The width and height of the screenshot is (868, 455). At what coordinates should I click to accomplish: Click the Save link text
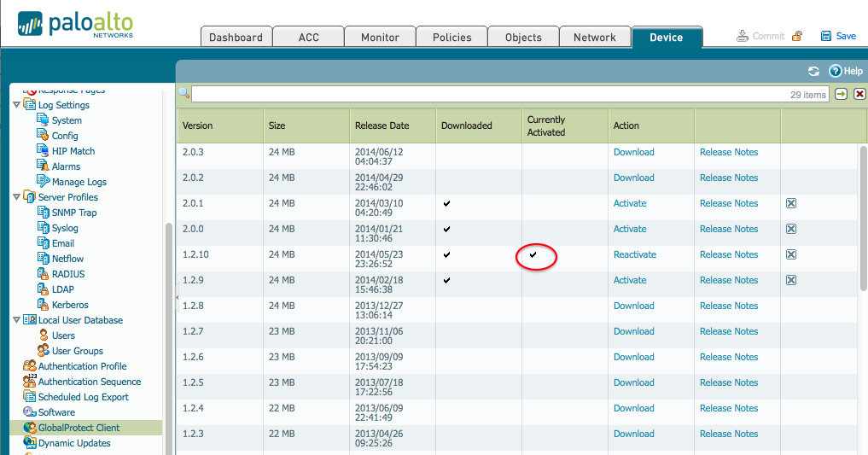846,36
